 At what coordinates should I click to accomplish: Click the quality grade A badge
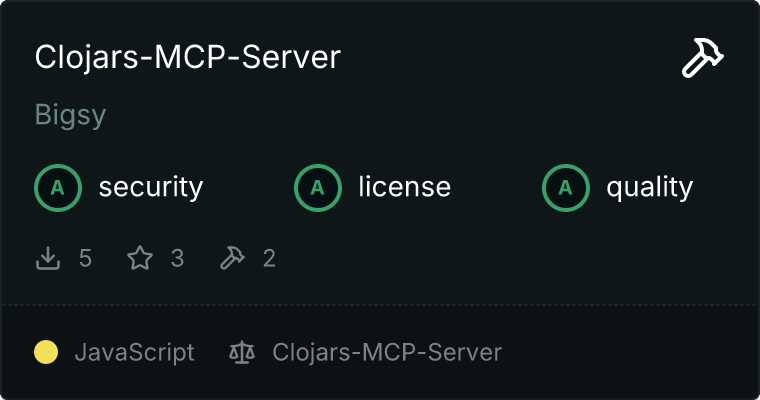pyautogui.click(x=566, y=188)
